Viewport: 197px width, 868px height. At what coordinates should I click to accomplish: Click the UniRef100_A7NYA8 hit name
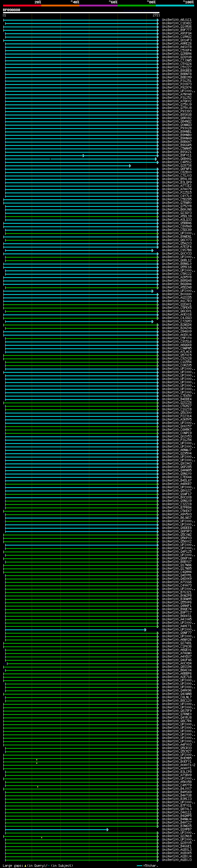(176, 94)
